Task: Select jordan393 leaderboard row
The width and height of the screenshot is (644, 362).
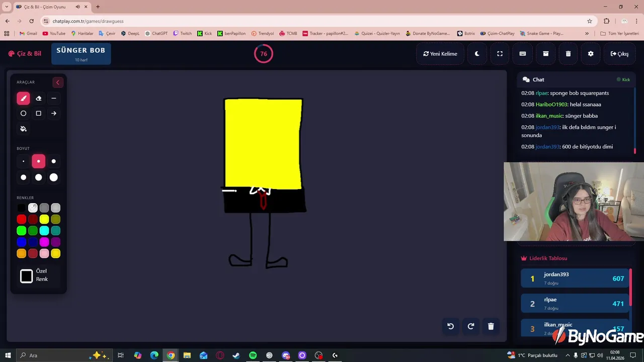Action: pyautogui.click(x=575, y=278)
